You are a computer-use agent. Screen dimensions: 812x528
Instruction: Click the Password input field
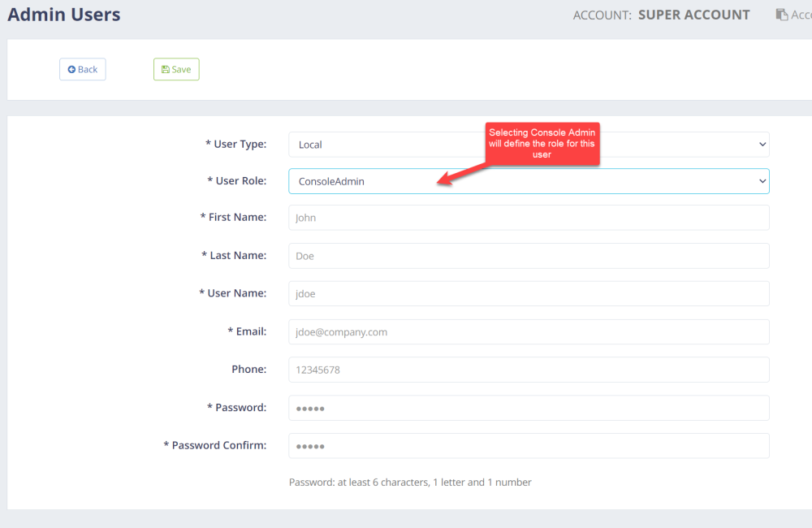pyautogui.click(x=528, y=407)
